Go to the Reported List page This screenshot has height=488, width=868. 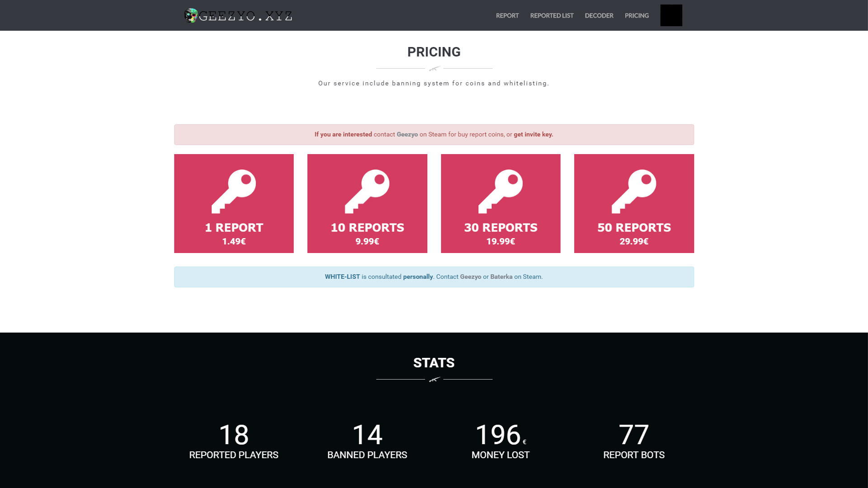click(x=552, y=15)
